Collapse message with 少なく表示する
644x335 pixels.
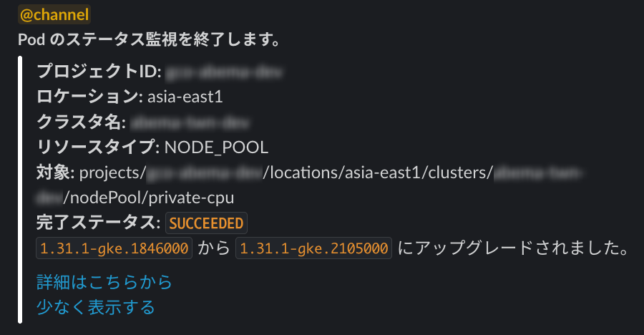[96, 307]
